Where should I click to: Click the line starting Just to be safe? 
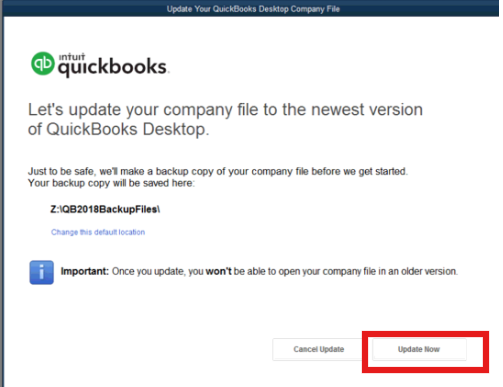218,171
